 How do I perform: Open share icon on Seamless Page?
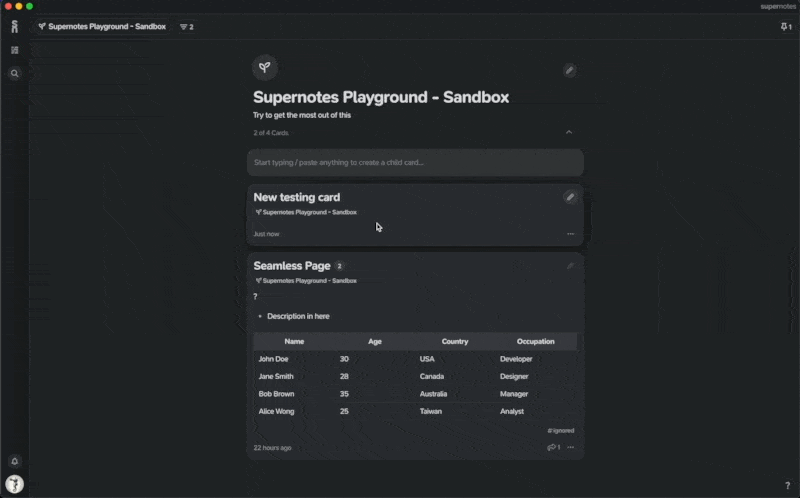[554, 447]
